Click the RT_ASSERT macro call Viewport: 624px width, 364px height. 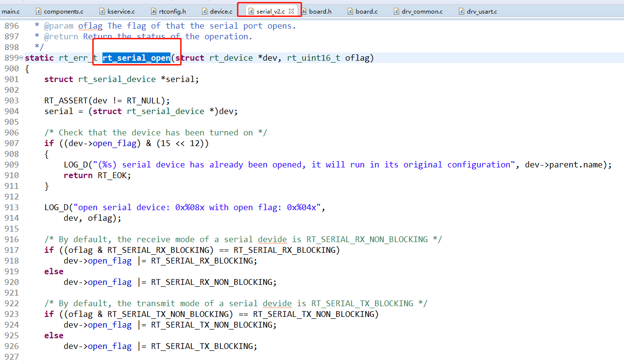coord(107,100)
